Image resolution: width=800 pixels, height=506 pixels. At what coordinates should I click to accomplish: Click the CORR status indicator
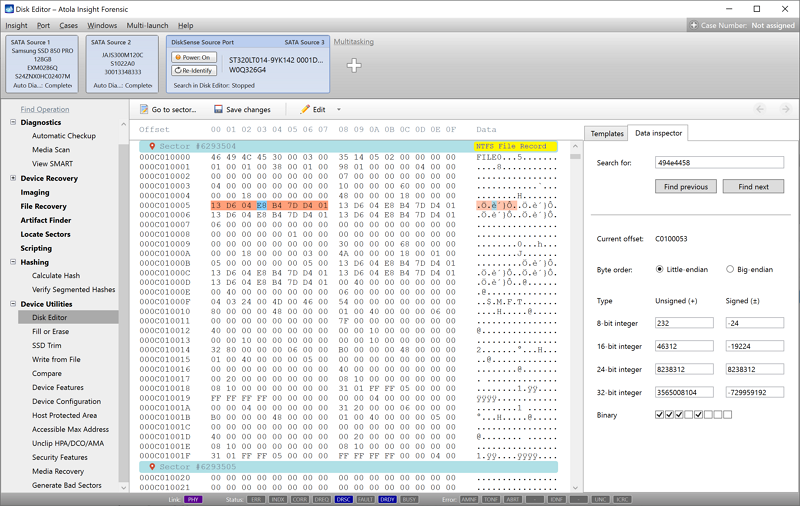(x=300, y=499)
